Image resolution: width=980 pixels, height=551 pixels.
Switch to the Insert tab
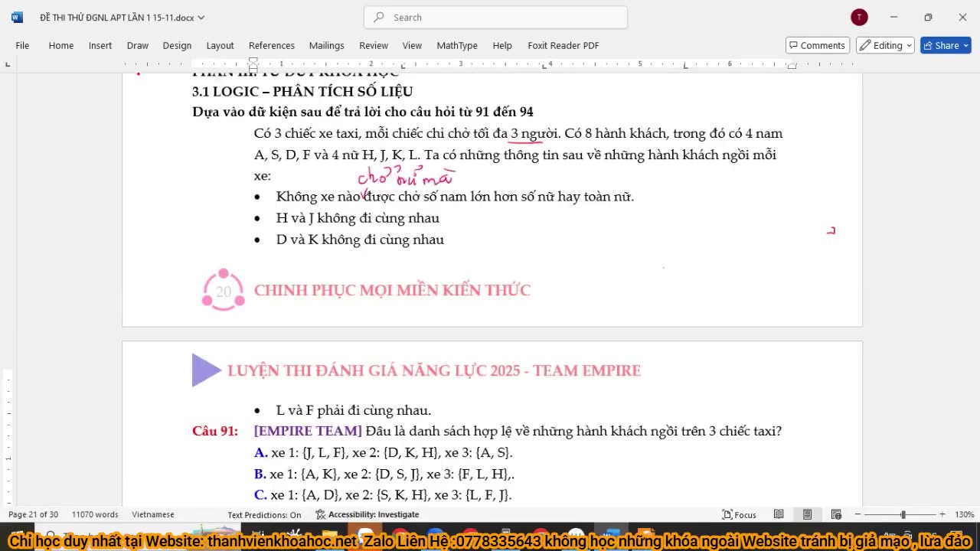coord(100,45)
